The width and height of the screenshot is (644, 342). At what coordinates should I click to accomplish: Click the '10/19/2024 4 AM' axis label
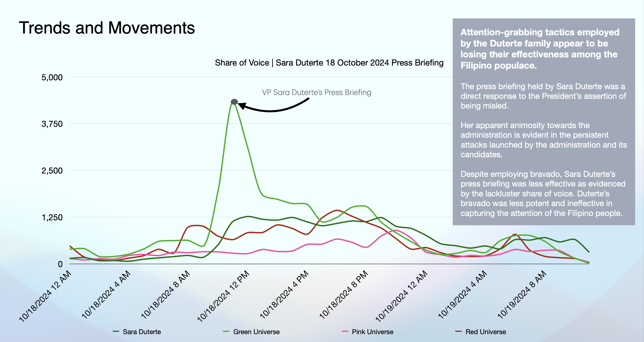[x=463, y=295]
